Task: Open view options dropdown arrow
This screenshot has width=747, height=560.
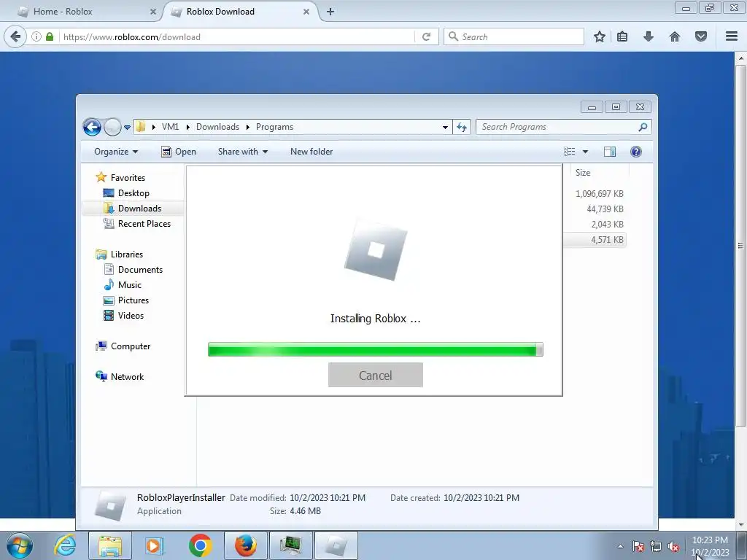Action: click(586, 152)
